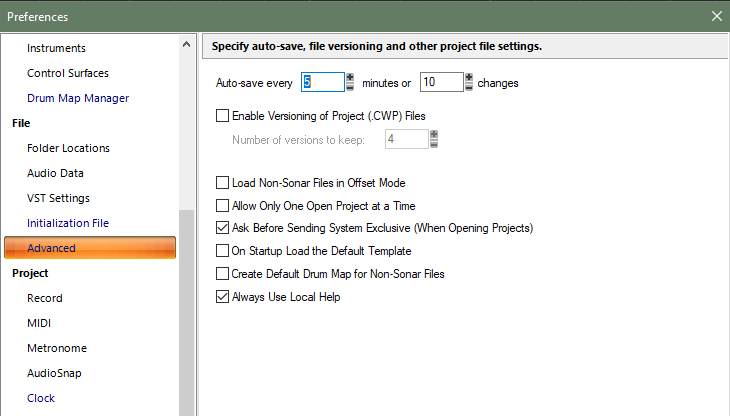The height and width of the screenshot is (416, 730).
Task: Click the auto-save minutes input field
Action: tap(321, 82)
